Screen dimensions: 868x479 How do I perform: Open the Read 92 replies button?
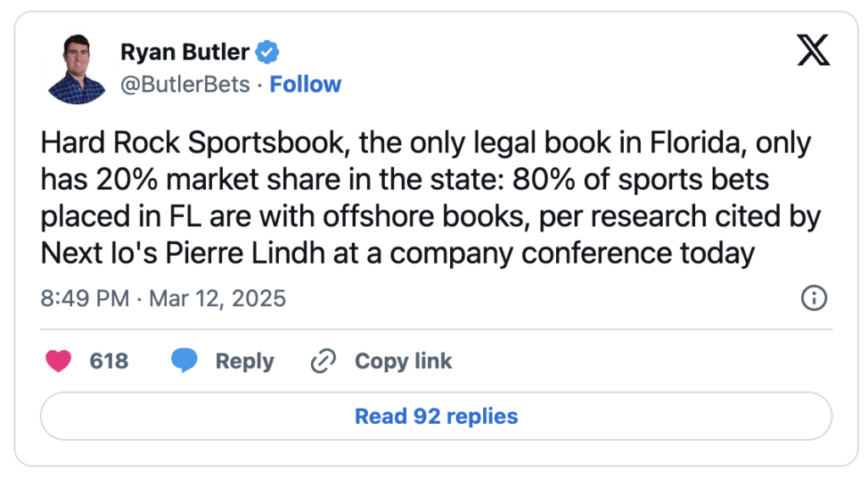(x=436, y=416)
